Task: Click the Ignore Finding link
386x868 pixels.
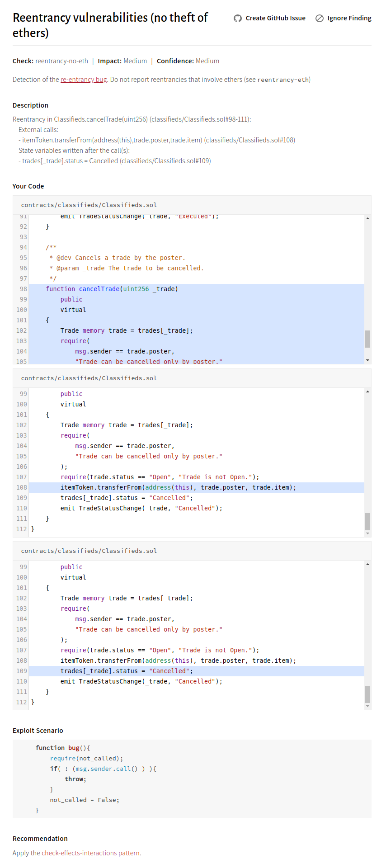Action: [349, 18]
